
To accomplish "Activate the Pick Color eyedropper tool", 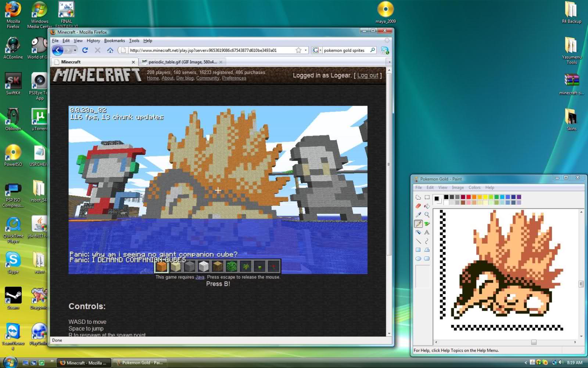I will click(418, 215).
